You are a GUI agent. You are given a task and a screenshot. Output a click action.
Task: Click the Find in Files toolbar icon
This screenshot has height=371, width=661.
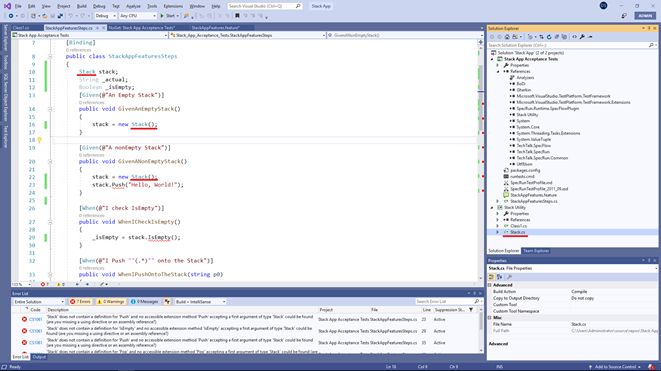tap(186, 16)
